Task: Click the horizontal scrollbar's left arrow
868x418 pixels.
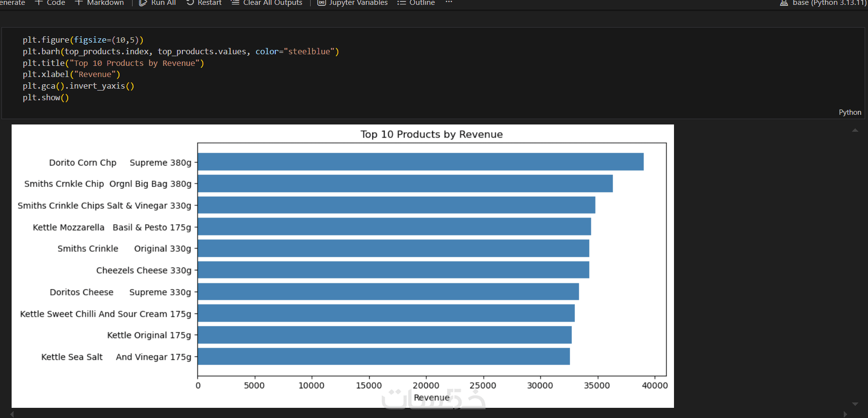Action: (x=12, y=414)
